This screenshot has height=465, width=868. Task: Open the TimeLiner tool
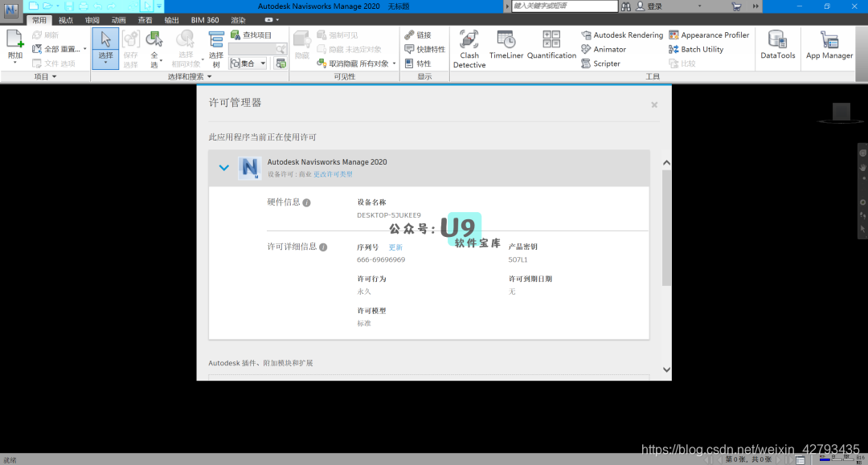coord(506,45)
